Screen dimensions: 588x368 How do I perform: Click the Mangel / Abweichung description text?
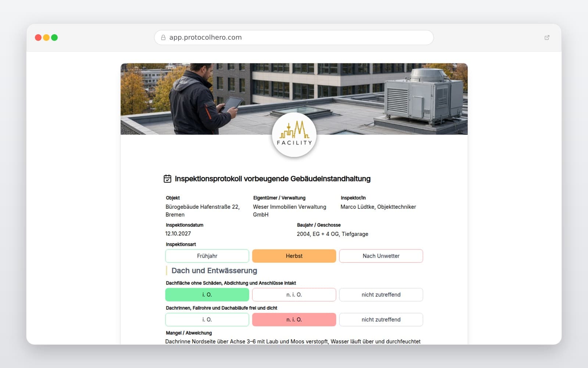[x=293, y=342]
